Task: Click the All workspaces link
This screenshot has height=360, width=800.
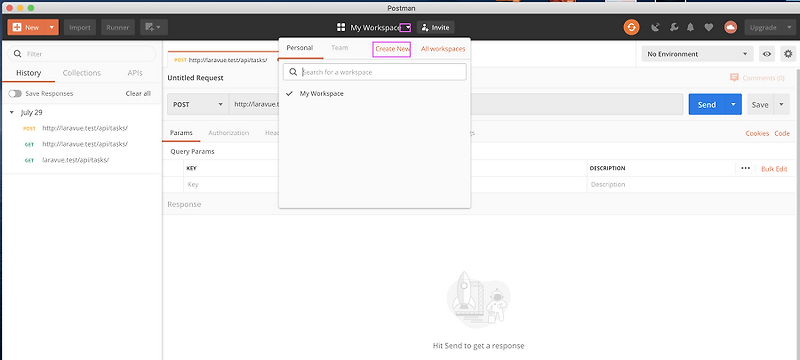Action: tap(443, 49)
